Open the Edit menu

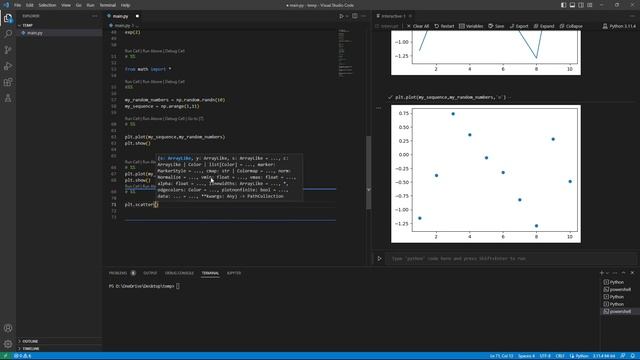pos(30,5)
